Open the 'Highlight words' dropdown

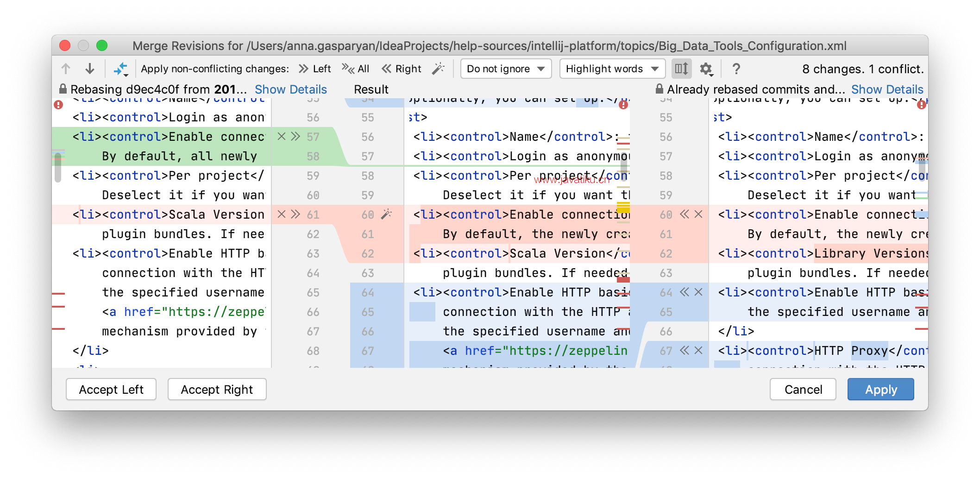[x=612, y=69]
